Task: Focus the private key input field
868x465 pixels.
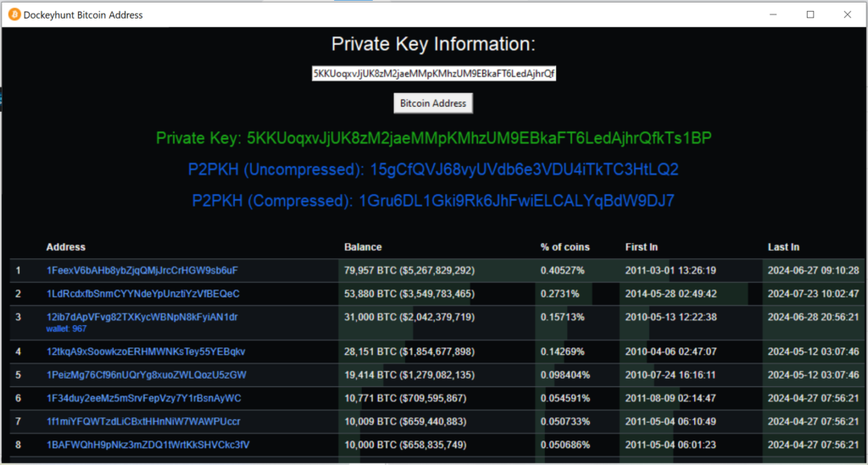Action: click(x=433, y=74)
